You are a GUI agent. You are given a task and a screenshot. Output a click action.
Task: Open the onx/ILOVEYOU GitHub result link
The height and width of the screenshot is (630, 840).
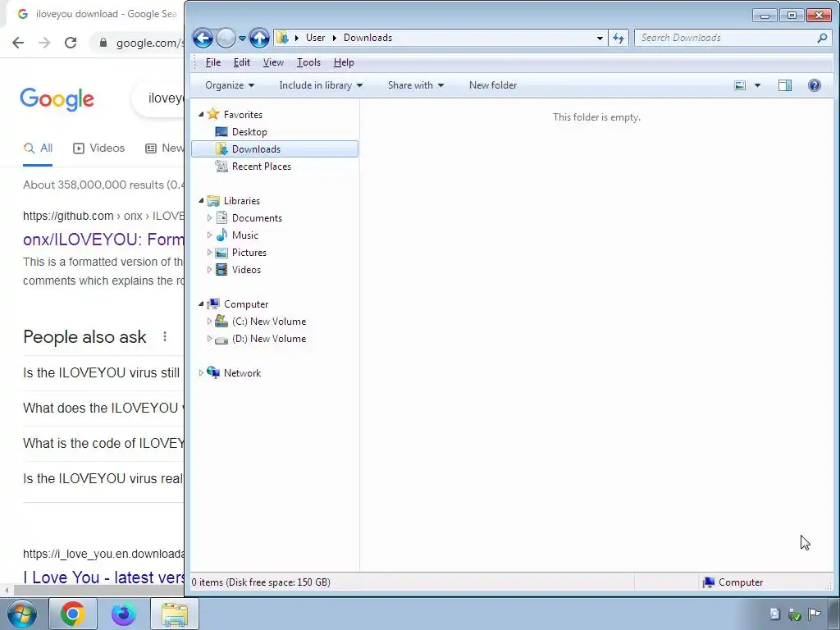click(x=103, y=240)
